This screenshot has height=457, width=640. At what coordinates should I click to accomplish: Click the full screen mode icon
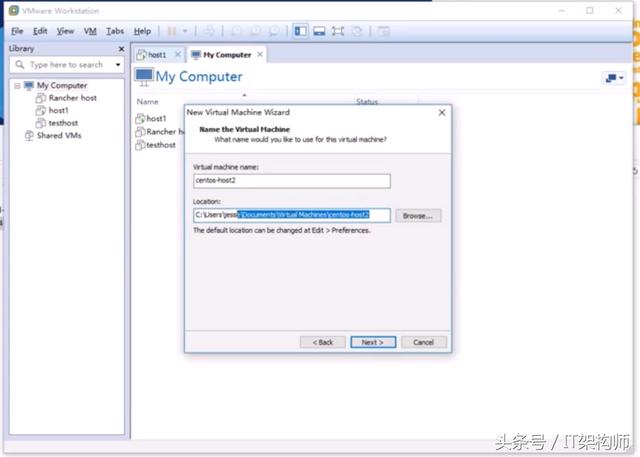click(x=338, y=31)
